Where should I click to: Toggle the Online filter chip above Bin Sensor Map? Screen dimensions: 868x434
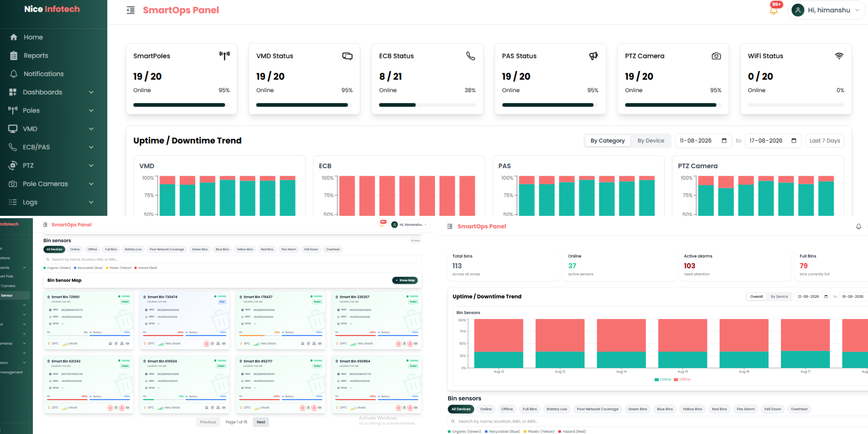(x=75, y=249)
